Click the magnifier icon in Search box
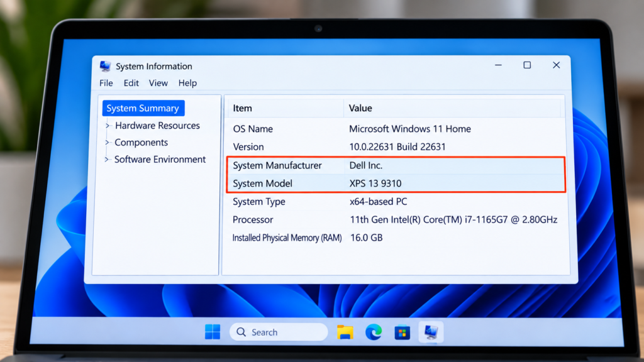Viewport: 644px width, 362px height. [x=241, y=332]
